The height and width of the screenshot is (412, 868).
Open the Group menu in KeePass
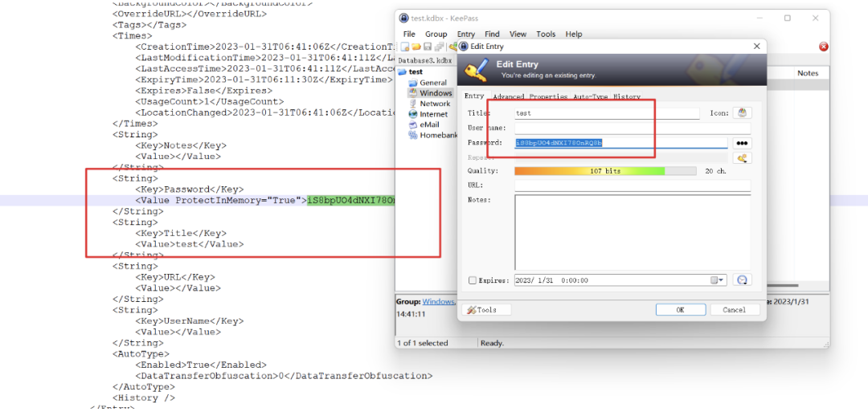[436, 34]
